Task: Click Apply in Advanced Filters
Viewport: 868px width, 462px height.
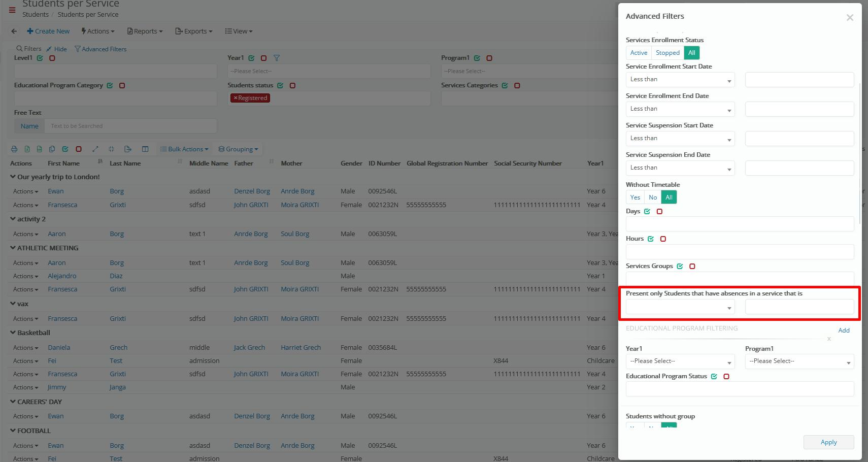Action: tap(828, 442)
